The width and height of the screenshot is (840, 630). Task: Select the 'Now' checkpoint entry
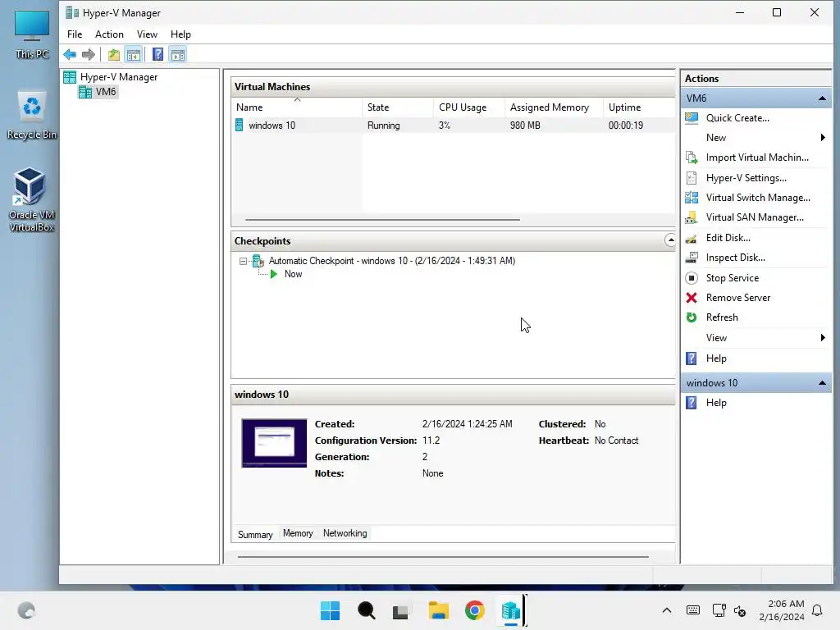click(x=293, y=274)
